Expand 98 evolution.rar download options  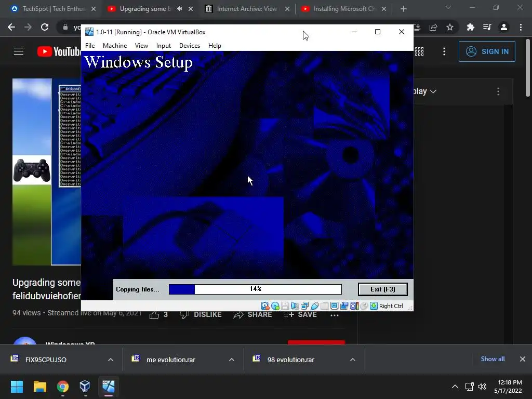pos(353,360)
